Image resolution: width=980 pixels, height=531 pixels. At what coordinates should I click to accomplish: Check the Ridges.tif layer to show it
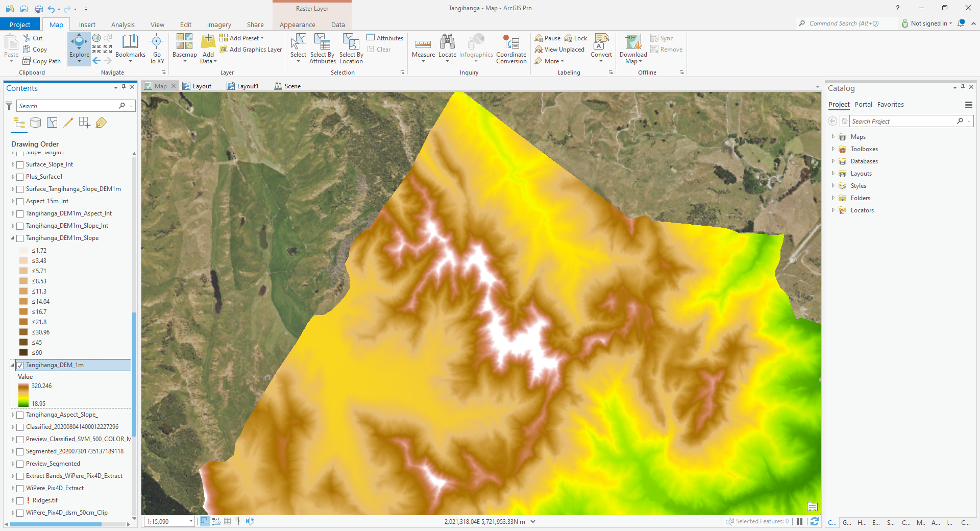[20, 500]
